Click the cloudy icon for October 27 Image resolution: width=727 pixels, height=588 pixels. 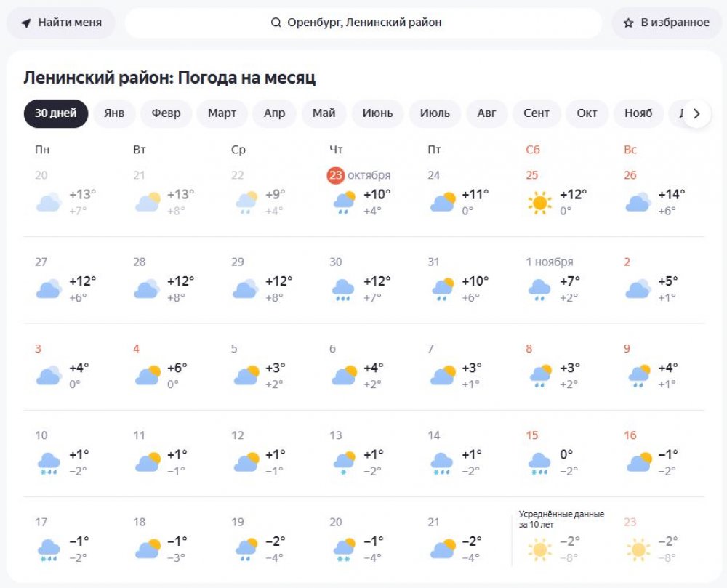pyautogui.click(x=49, y=289)
